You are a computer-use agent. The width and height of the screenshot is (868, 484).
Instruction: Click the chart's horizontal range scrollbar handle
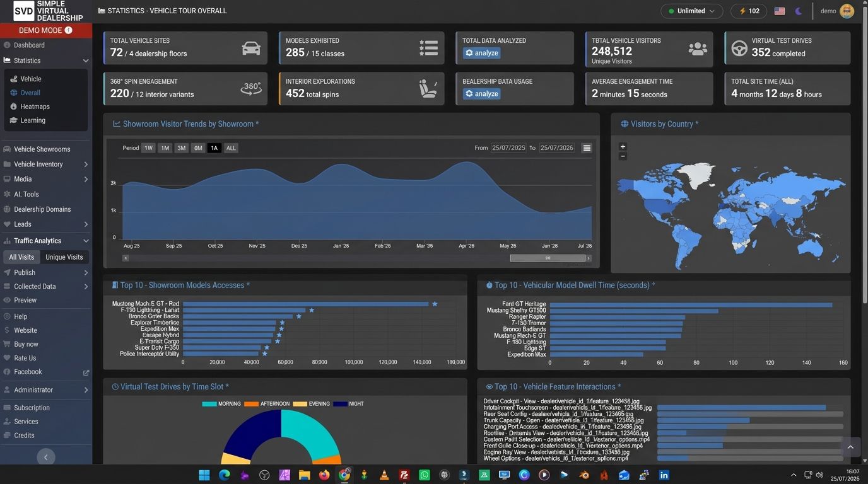point(548,258)
